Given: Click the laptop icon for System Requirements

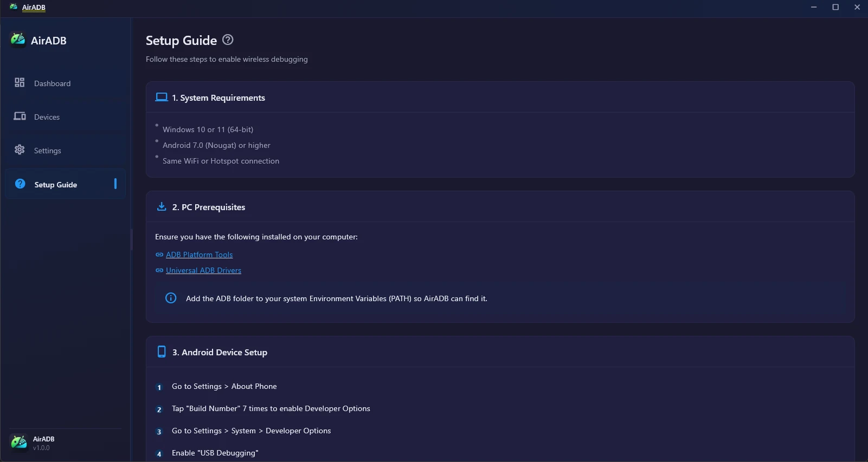Looking at the screenshot, I should click(162, 97).
